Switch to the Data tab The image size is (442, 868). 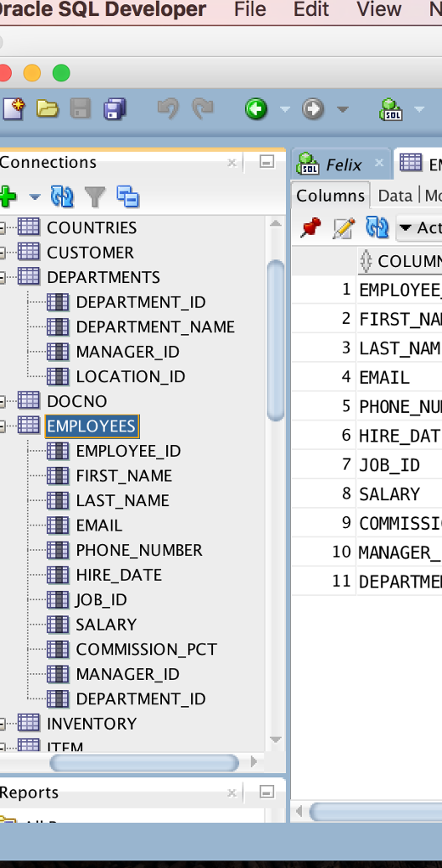pos(395,196)
